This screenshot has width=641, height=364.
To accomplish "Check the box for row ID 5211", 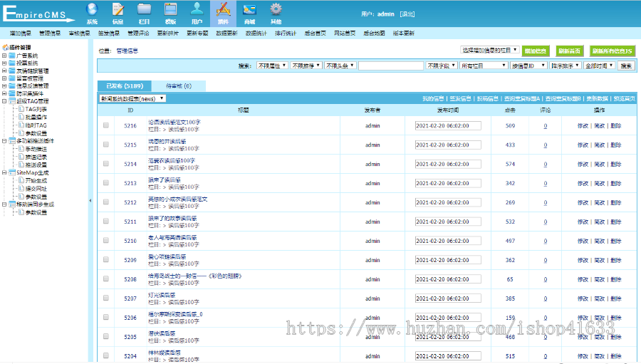I will [106, 222].
